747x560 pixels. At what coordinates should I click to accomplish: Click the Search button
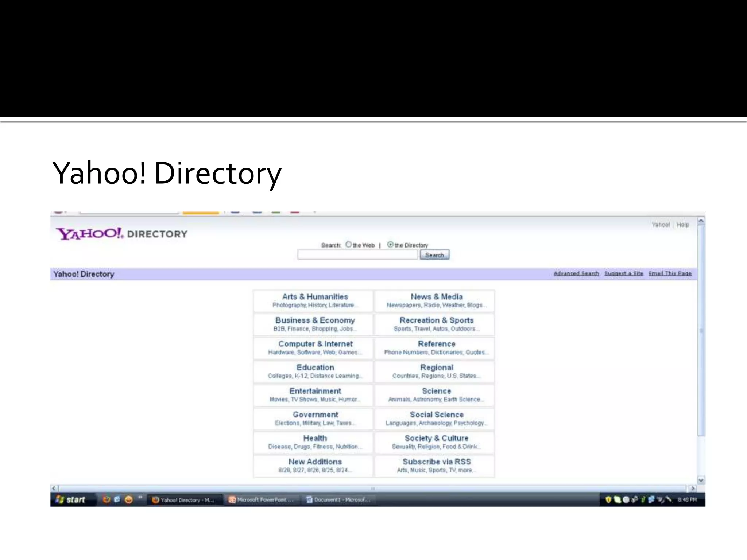[x=434, y=255]
